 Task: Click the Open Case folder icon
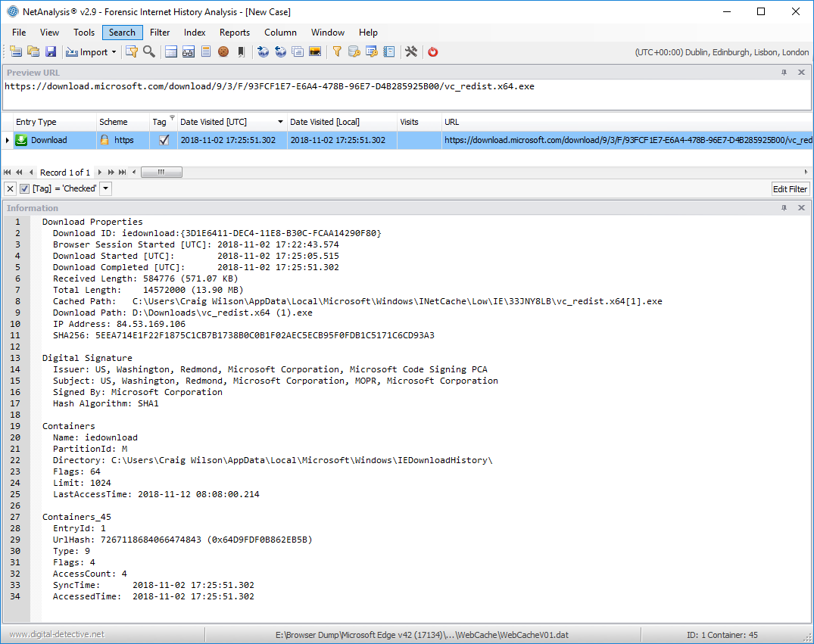point(33,52)
